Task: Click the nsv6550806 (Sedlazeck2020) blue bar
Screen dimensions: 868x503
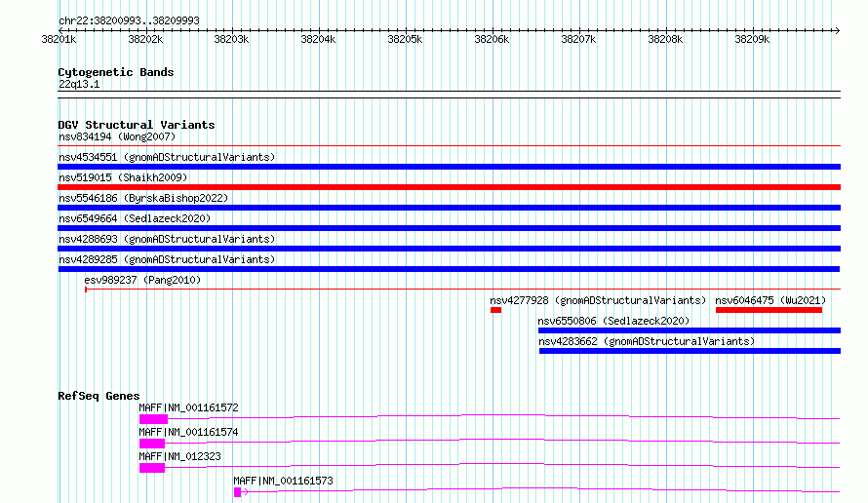Action: (x=690, y=330)
